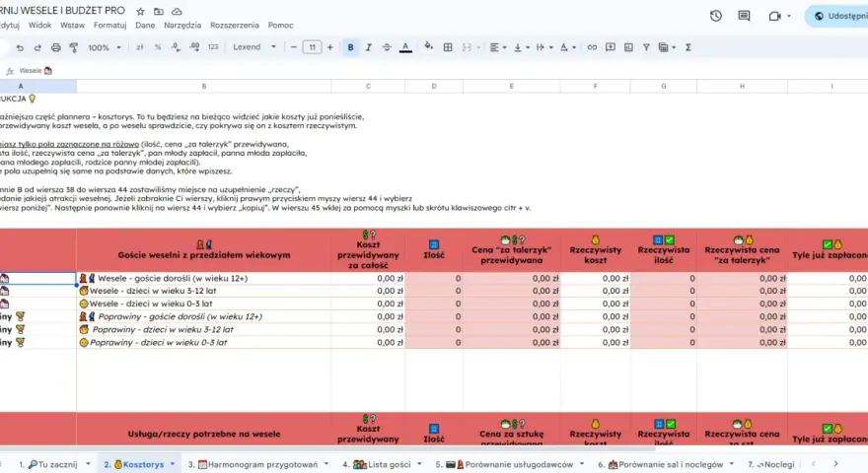Insert a comment from toolbar
Viewport: 868px width, 473px height.
(x=610, y=47)
